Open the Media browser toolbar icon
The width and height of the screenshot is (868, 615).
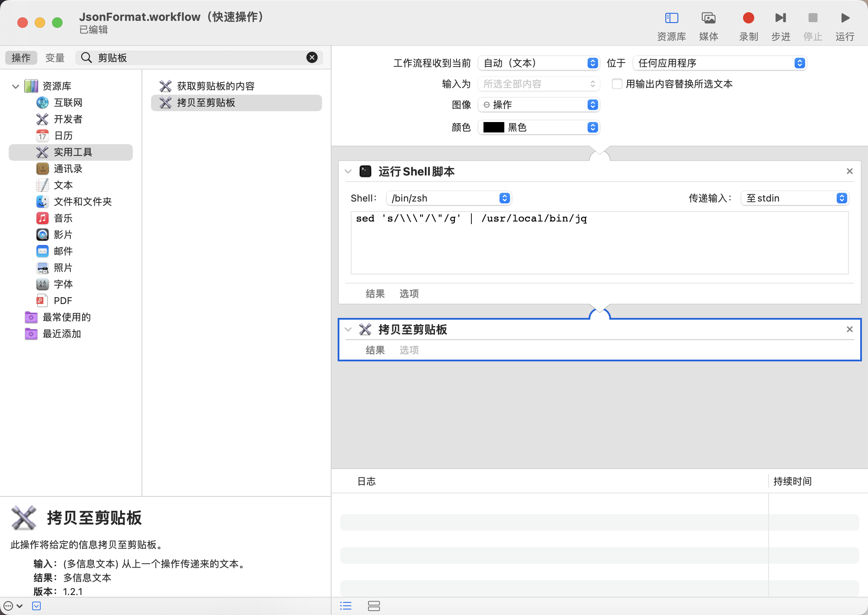708,18
